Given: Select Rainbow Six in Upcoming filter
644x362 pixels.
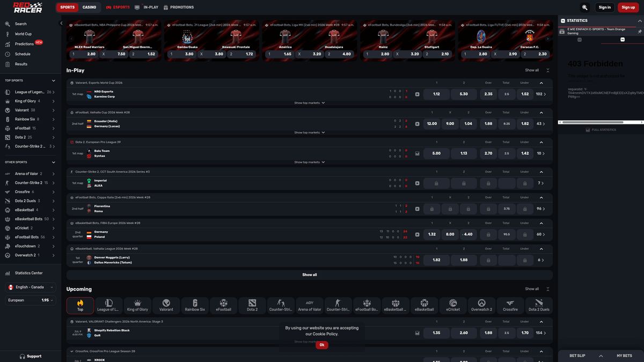Looking at the screenshot, I should pyautogui.click(x=195, y=306).
